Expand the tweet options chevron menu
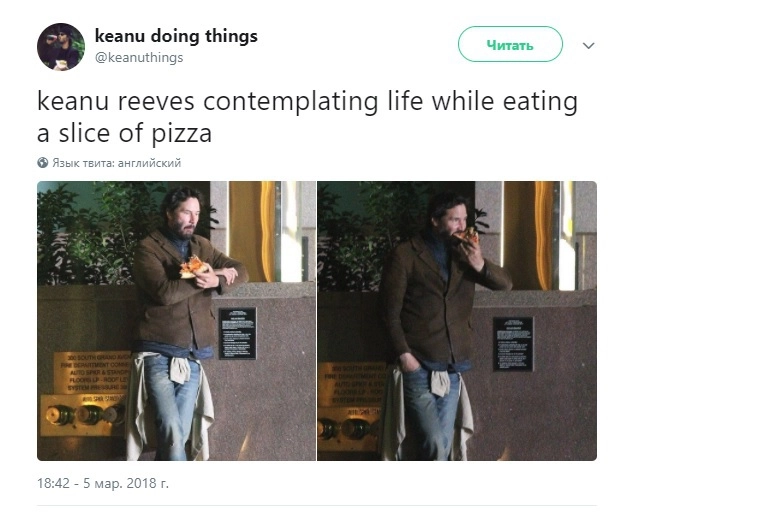The height and width of the screenshot is (513, 780). pos(588,45)
